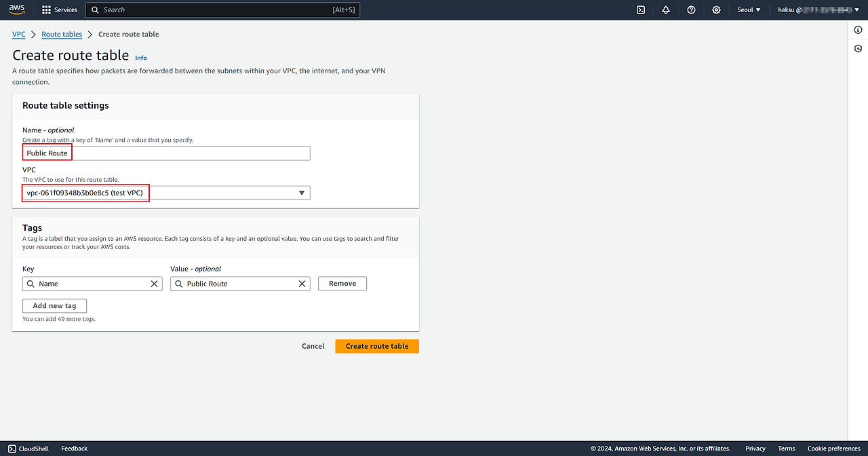Clear the Public Route tag value

pyautogui.click(x=302, y=284)
